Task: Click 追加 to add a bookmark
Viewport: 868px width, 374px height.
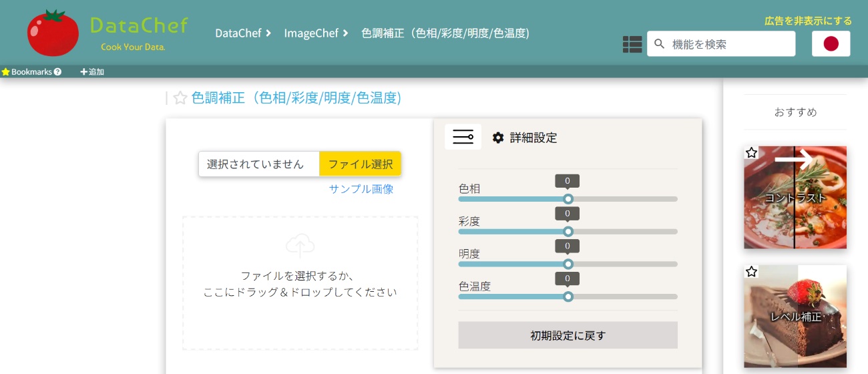Action: (x=92, y=72)
